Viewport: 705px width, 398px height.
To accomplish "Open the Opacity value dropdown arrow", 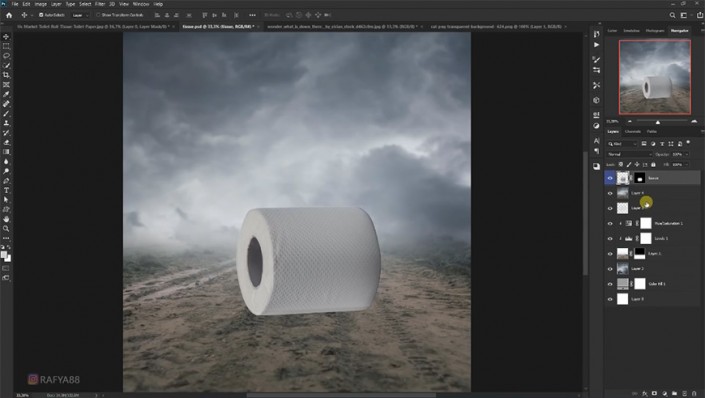I will tap(686, 154).
